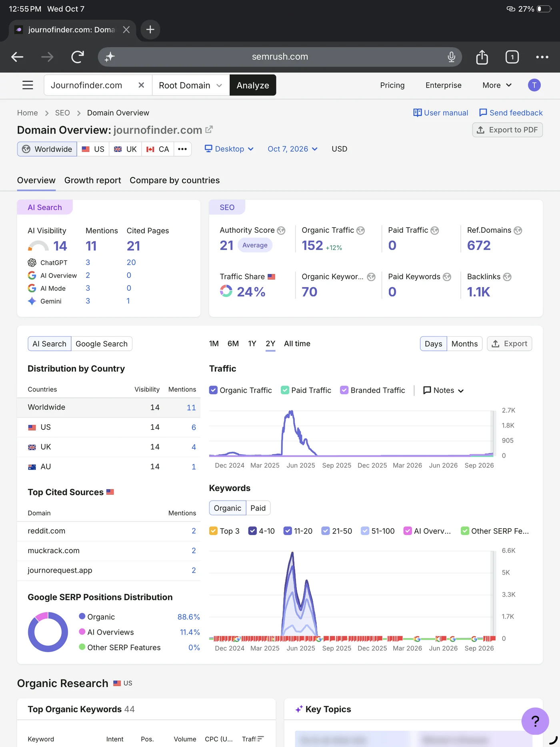Click the purple help question mark button

pyautogui.click(x=535, y=721)
